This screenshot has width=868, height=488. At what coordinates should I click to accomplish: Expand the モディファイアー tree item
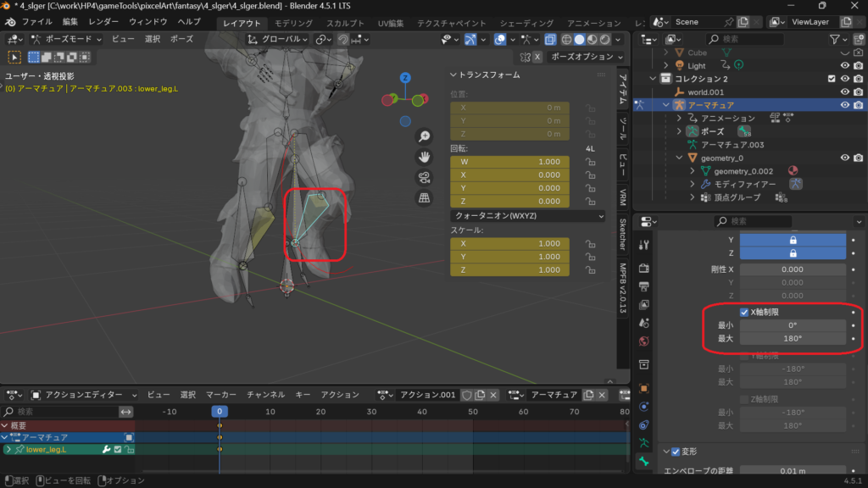click(x=692, y=184)
